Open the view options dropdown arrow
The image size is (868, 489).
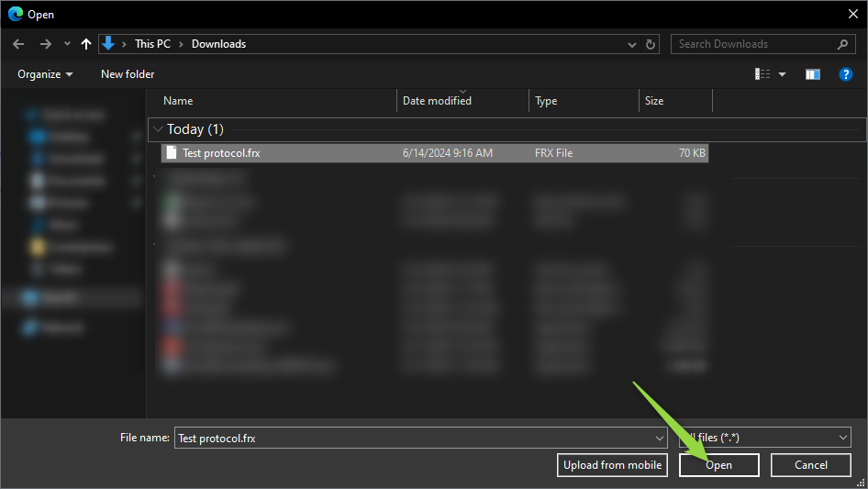pyautogui.click(x=783, y=74)
